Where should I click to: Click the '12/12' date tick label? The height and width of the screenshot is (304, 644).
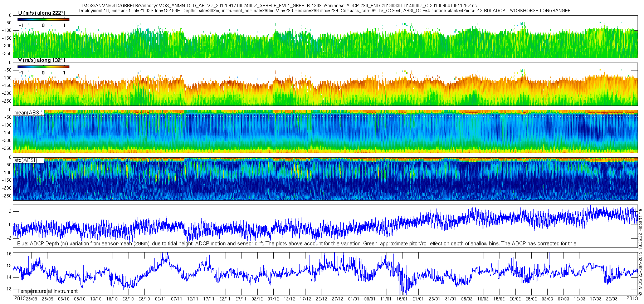tap(289, 299)
